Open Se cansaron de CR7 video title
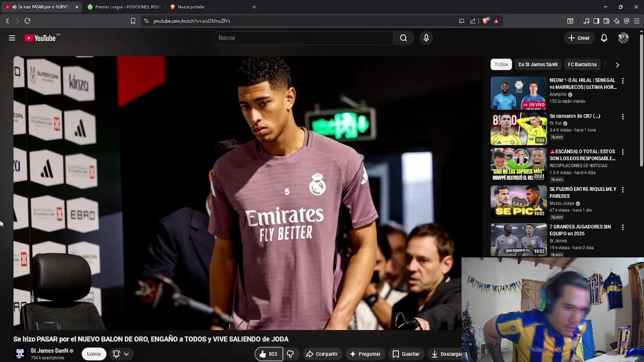644x362 pixels. [575, 116]
